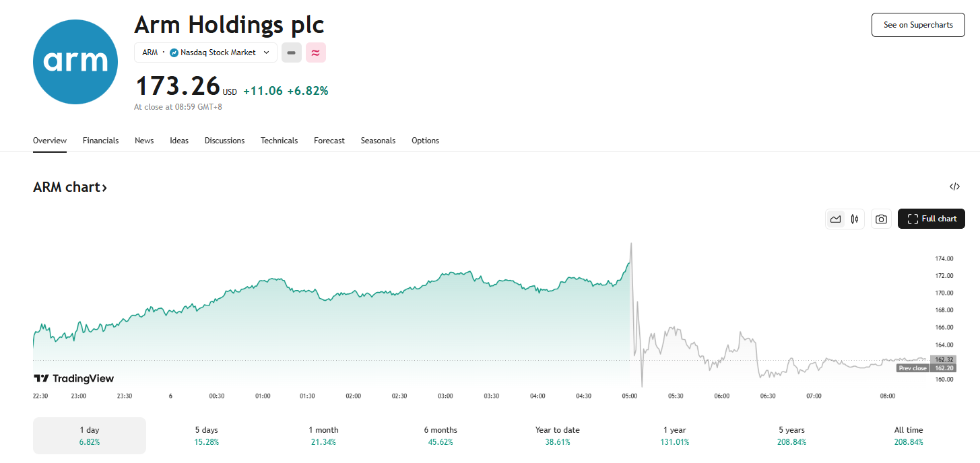Click See on Supercharts button
This screenshot has width=980, height=463.
point(917,25)
